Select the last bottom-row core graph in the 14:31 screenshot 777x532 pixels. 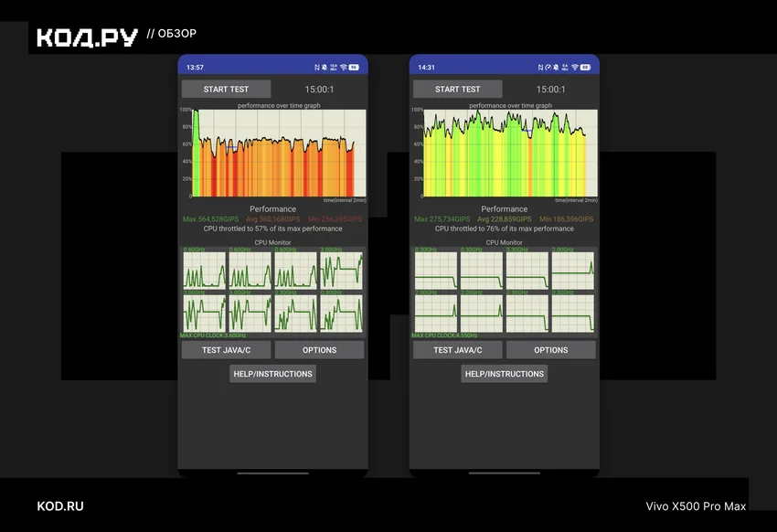pyautogui.click(x=573, y=314)
